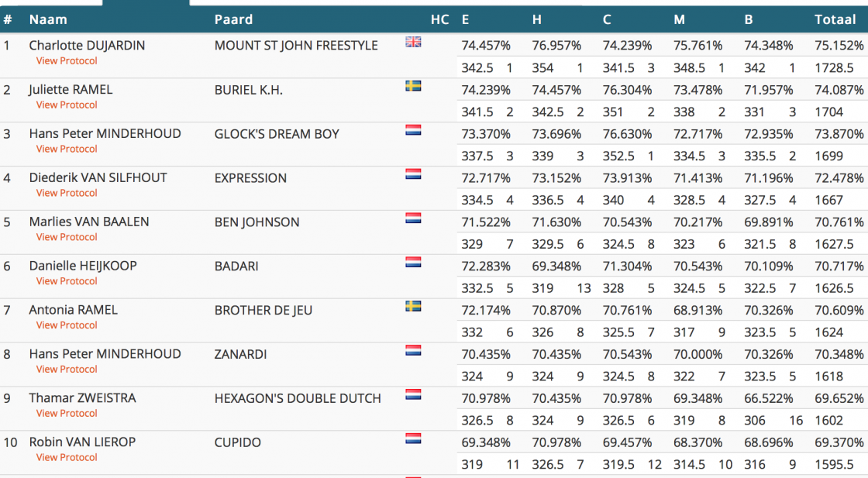The width and height of the screenshot is (868, 478).
Task: Click Charlotte Dujardin's total score 75.152%
Action: point(839,46)
